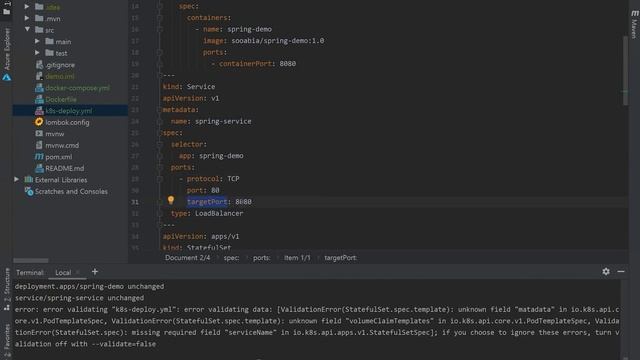This screenshot has width=640, height=360.
Task: Expand the test folder arrow
Action: (x=38, y=53)
